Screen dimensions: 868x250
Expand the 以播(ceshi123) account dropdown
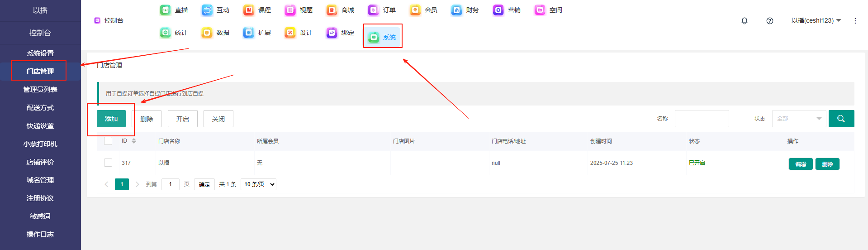(x=816, y=20)
